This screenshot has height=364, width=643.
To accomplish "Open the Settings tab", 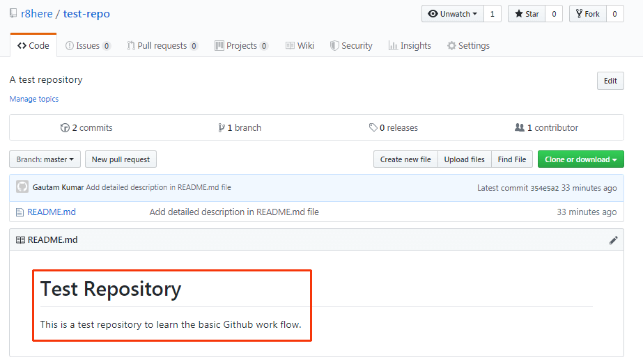I will tap(468, 45).
